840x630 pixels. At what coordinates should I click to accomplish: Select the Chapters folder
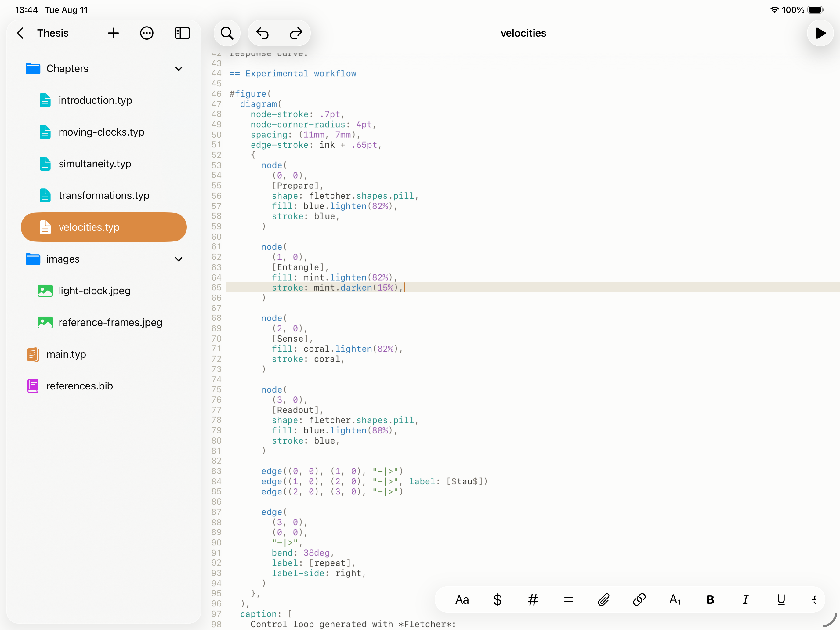103,69
